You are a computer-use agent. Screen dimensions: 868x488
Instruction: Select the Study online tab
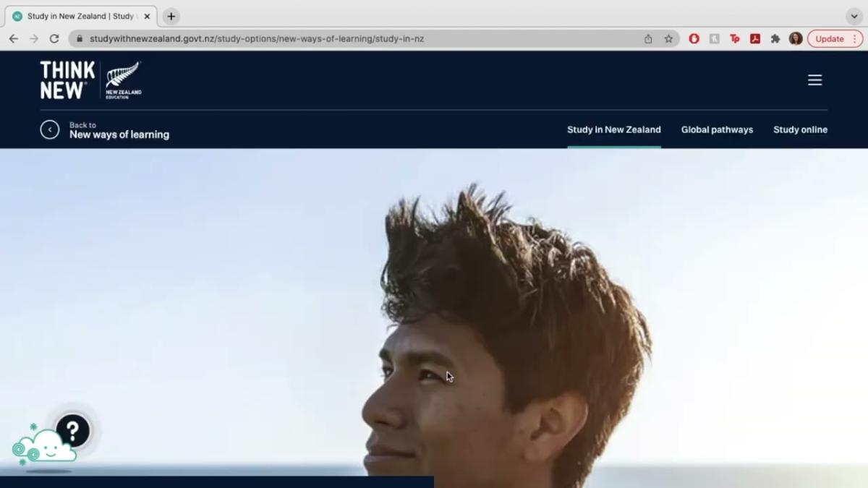[x=800, y=130]
